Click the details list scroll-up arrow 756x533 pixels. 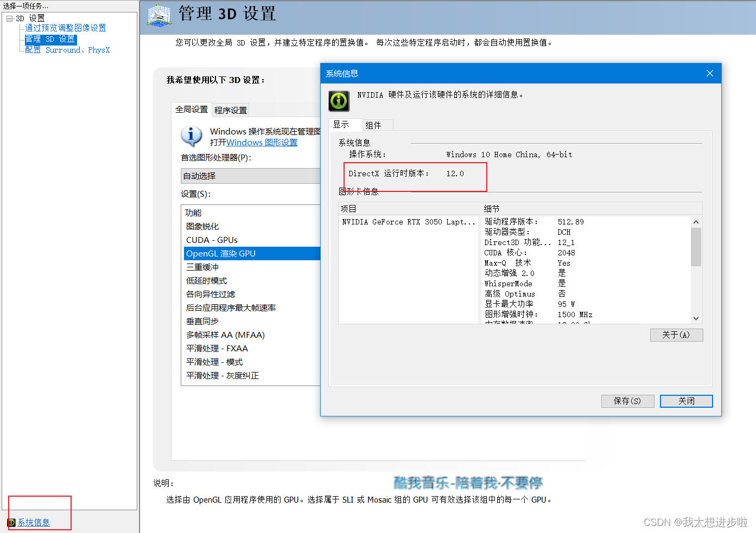tap(696, 222)
